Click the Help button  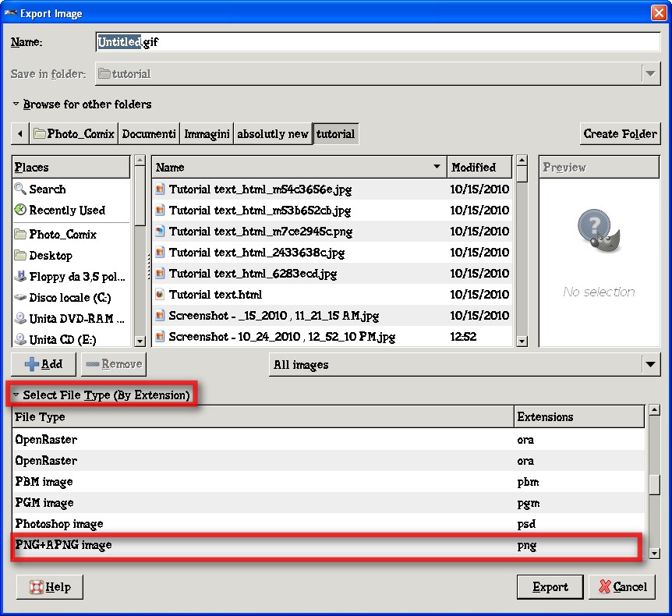(x=50, y=586)
